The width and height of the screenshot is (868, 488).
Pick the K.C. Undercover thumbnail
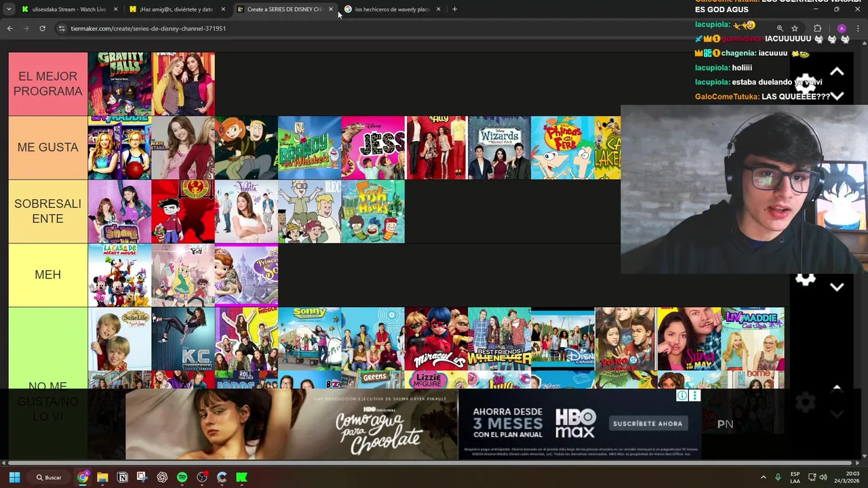pyautogui.click(x=183, y=339)
